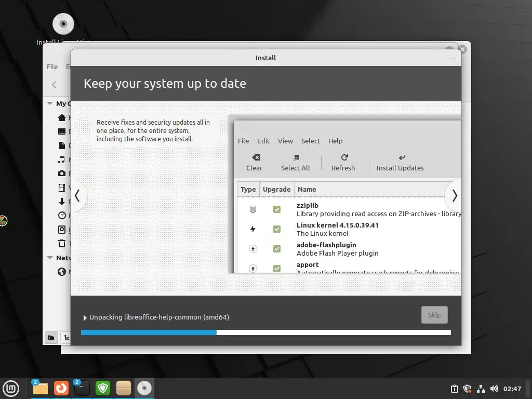Show places view button in file manager
Screen dimensions: 532x399
pyautogui.click(x=51, y=337)
